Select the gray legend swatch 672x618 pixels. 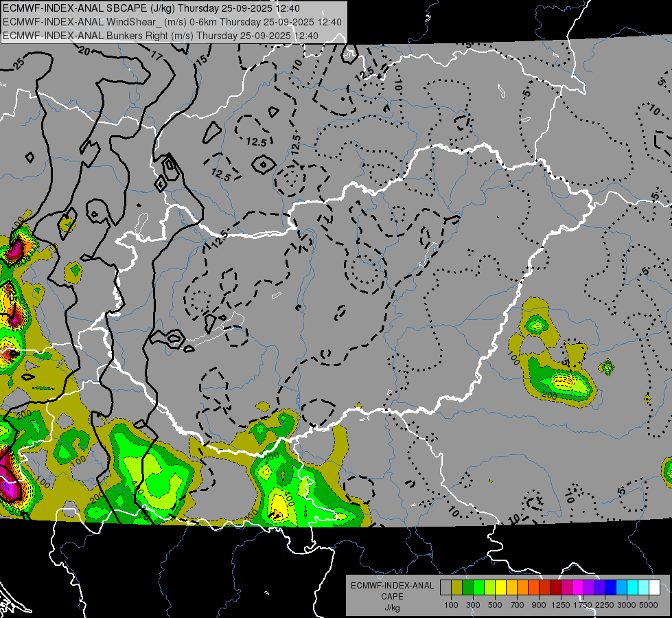pos(445,587)
